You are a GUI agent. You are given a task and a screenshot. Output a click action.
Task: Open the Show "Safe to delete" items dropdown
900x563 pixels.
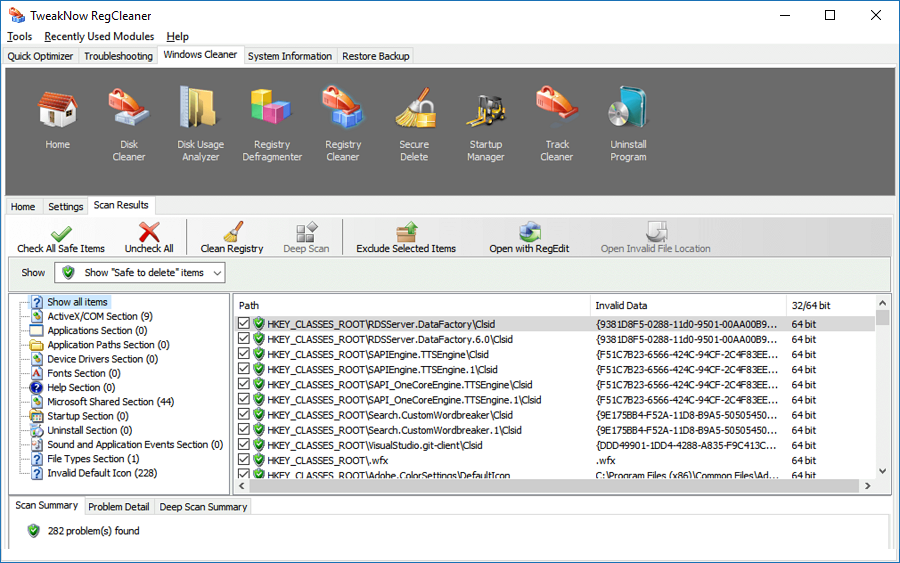point(140,273)
